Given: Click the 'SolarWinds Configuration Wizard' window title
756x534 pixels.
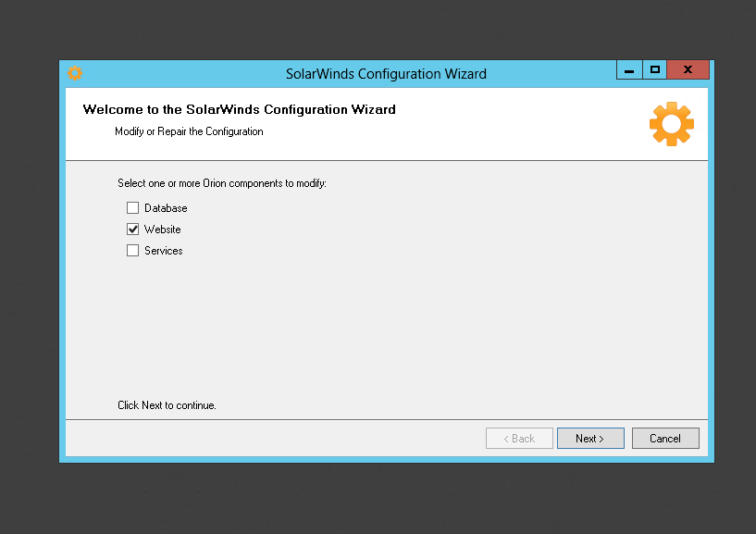Looking at the screenshot, I should tap(386, 74).
